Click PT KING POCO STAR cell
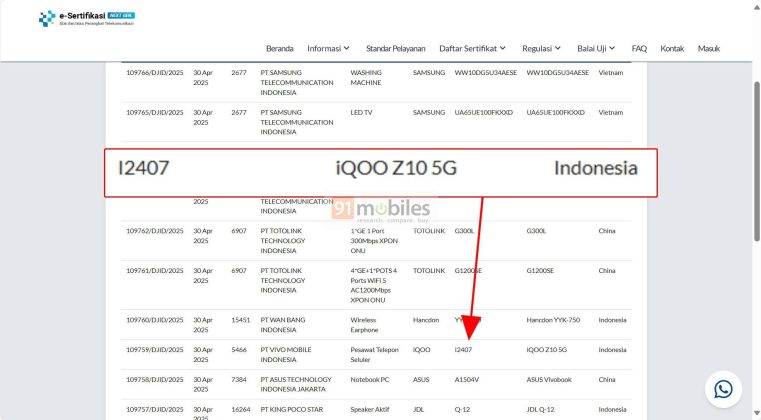 click(x=292, y=409)
